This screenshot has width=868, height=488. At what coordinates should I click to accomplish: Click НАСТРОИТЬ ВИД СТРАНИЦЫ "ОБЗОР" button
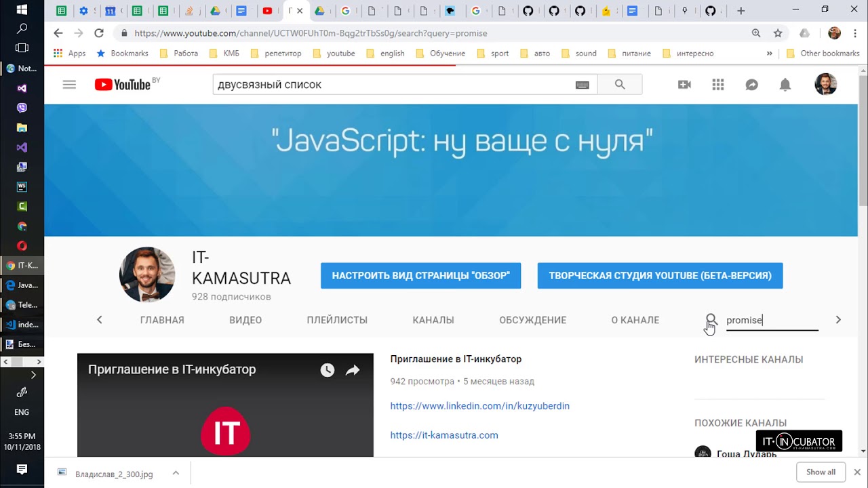tap(420, 276)
